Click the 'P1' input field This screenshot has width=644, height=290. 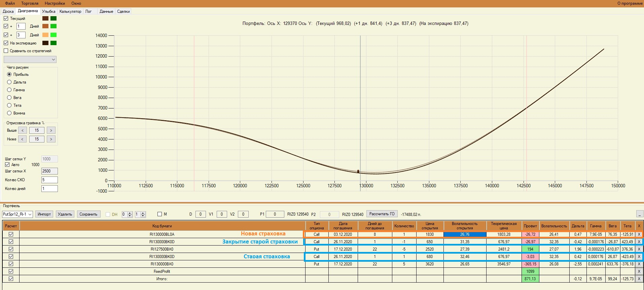tap(275, 214)
